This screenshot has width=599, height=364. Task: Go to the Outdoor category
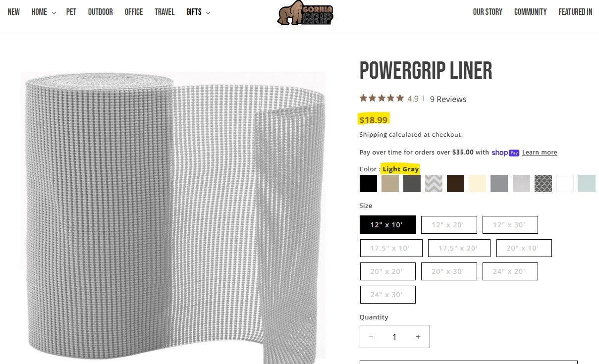click(101, 12)
